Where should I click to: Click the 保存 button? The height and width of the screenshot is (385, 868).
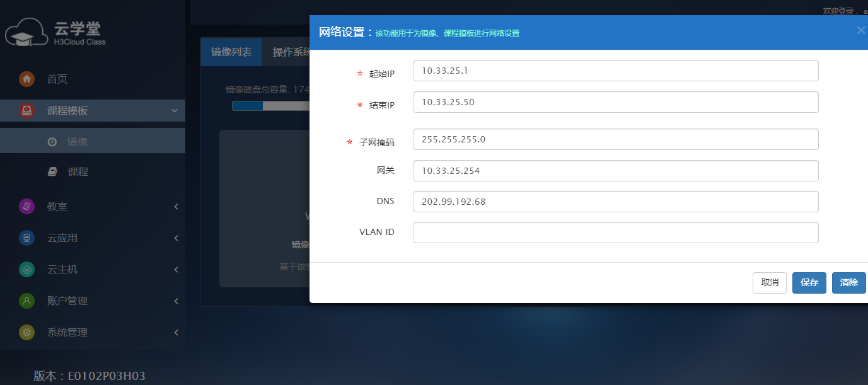click(809, 283)
